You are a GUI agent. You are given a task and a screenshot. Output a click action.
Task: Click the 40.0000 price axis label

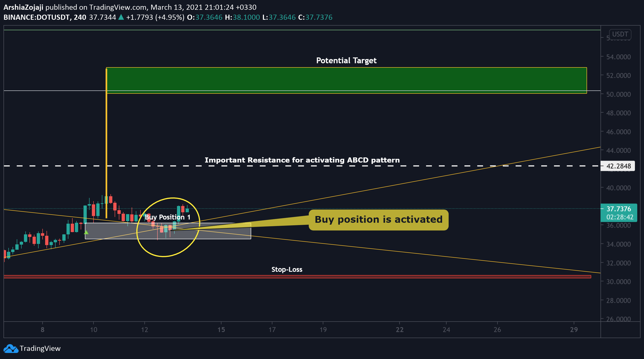[x=618, y=188]
